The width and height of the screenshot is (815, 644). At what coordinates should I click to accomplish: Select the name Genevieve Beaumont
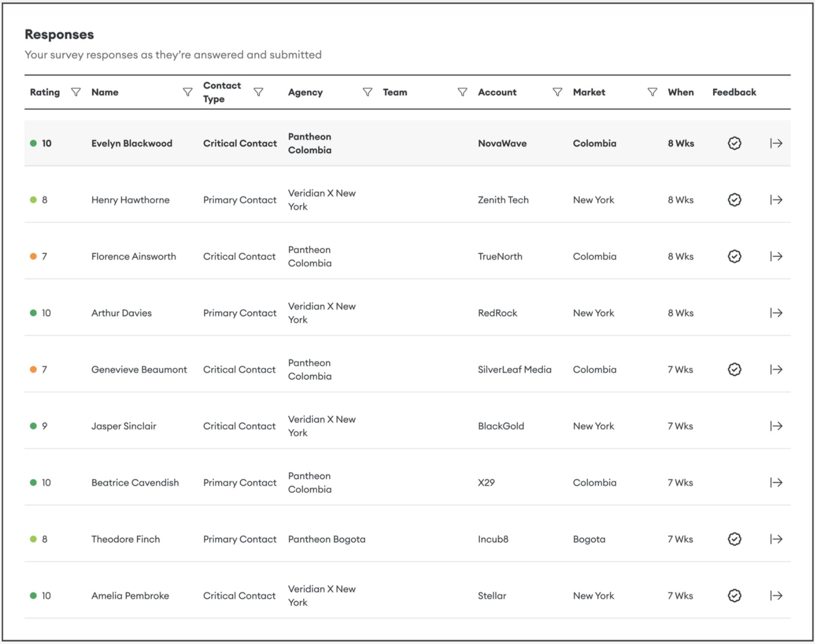pyautogui.click(x=139, y=369)
